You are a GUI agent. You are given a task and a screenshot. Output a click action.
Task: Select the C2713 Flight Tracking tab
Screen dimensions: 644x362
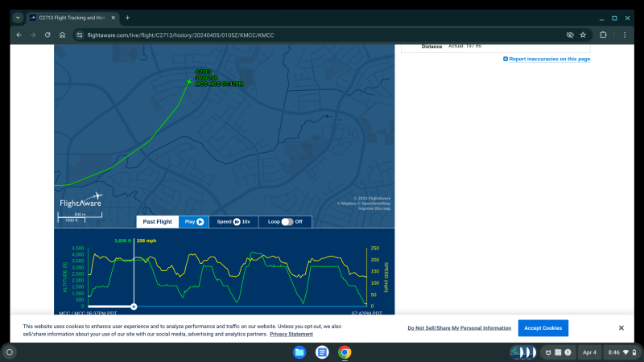click(x=72, y=18)
